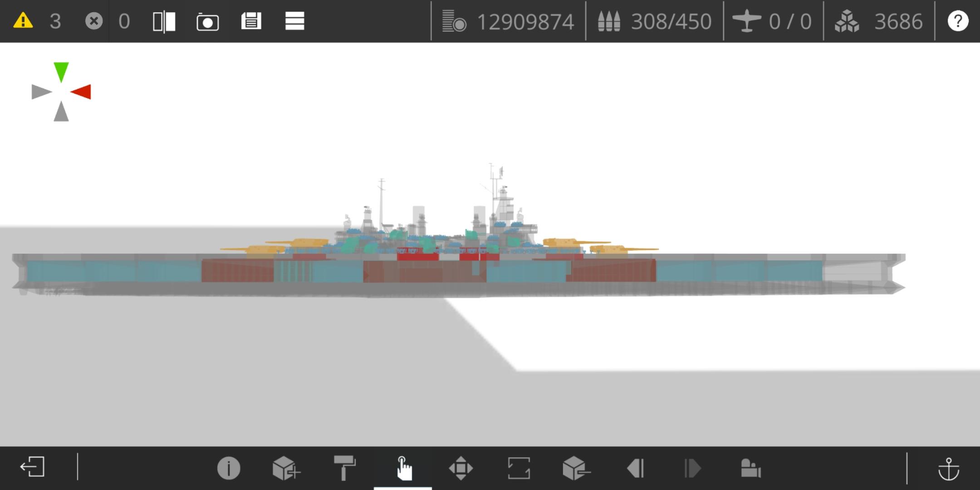
Task: Open the info tool
Action: point(228,468)
